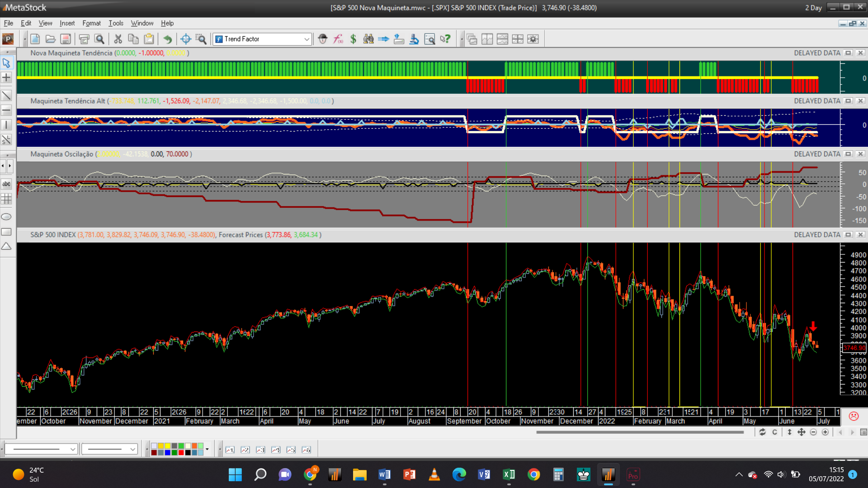The width and height of the screenshot is (868, 488).
Task: Click the text abc annotation tool
Action: 6,184
